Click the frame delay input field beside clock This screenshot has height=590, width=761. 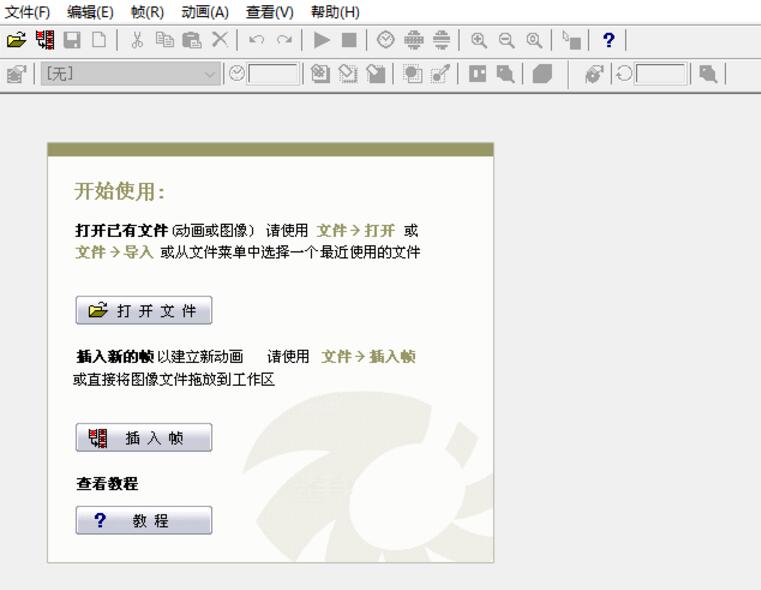273,74
